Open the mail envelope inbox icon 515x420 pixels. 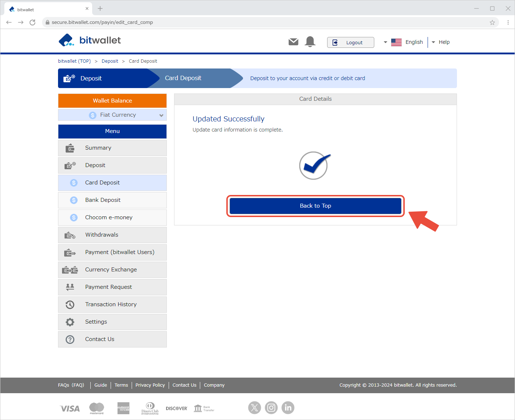(293, 42)
